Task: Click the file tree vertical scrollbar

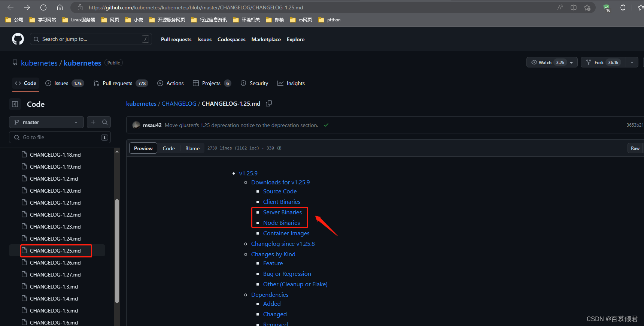Action: click(x=117, y=250)
